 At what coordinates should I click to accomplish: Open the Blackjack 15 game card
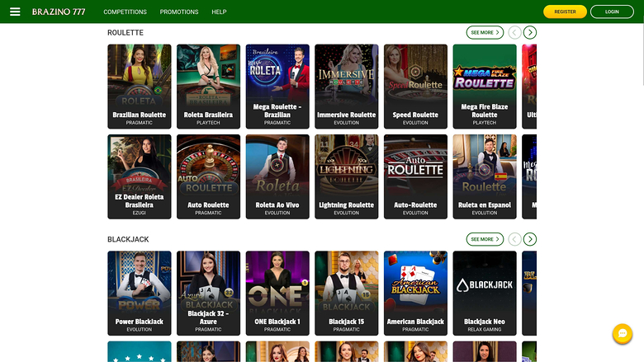pos(346,293)
